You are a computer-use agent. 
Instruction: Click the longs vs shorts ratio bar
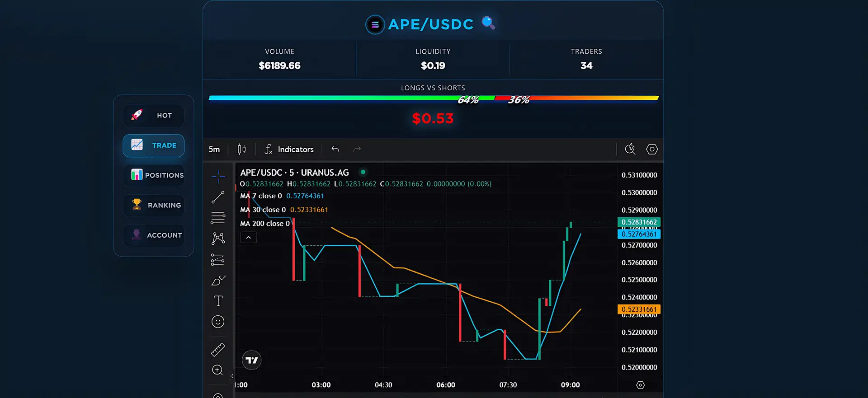point(433,98)
